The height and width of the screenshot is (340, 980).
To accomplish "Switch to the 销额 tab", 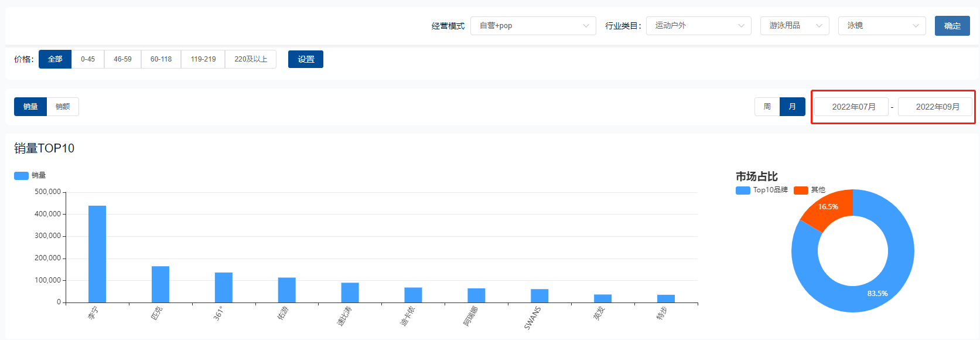I will (63, 107).
